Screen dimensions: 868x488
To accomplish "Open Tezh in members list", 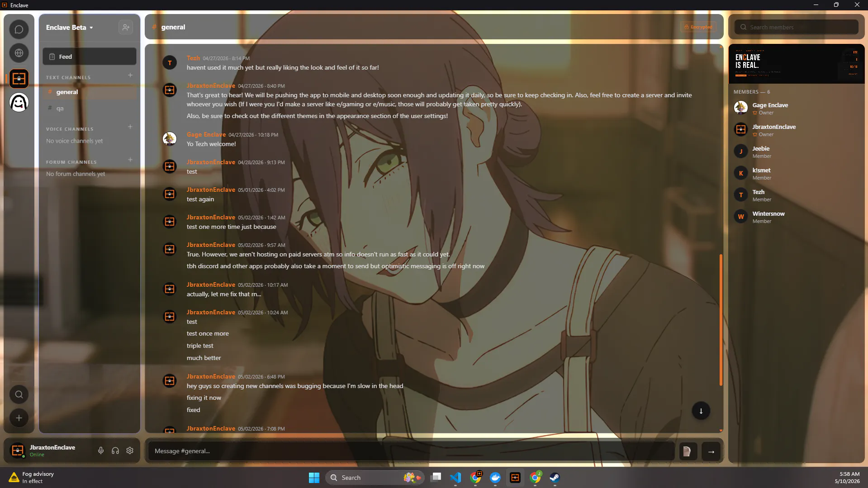I will pyautogui.click(x=797, y=195).
